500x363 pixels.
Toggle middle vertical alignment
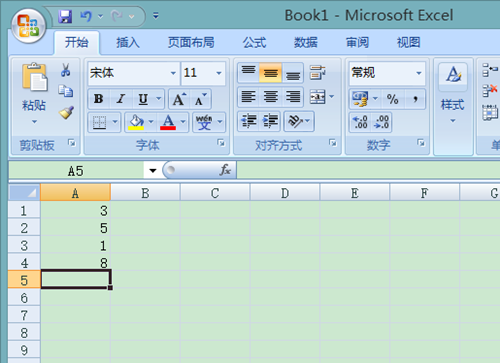(270, 73)
